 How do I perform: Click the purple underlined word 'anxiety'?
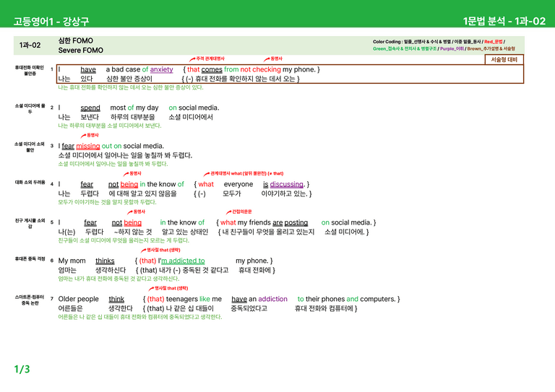(161, 69)
